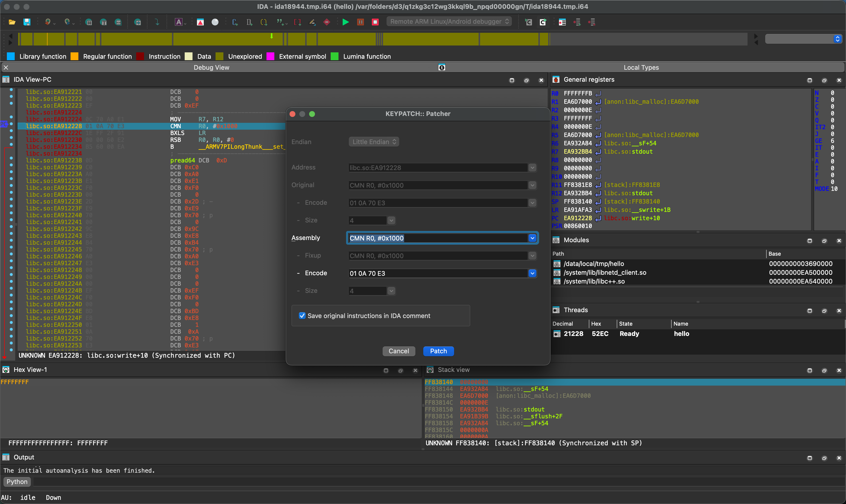This screenshot has width=846, height=504.
Task: Click the red diamond breakpoint icon
Action: (327, 22)
